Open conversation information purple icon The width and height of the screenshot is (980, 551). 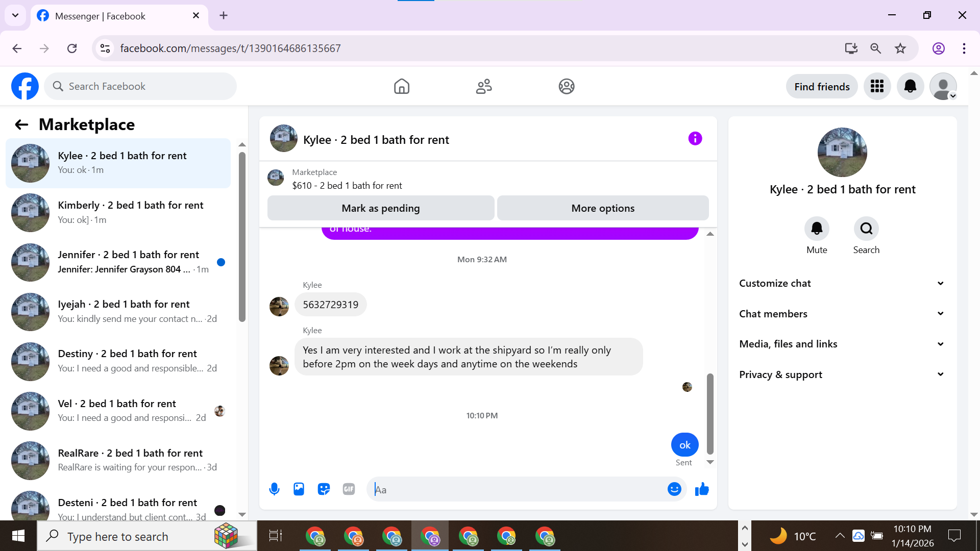pos(695,138)
